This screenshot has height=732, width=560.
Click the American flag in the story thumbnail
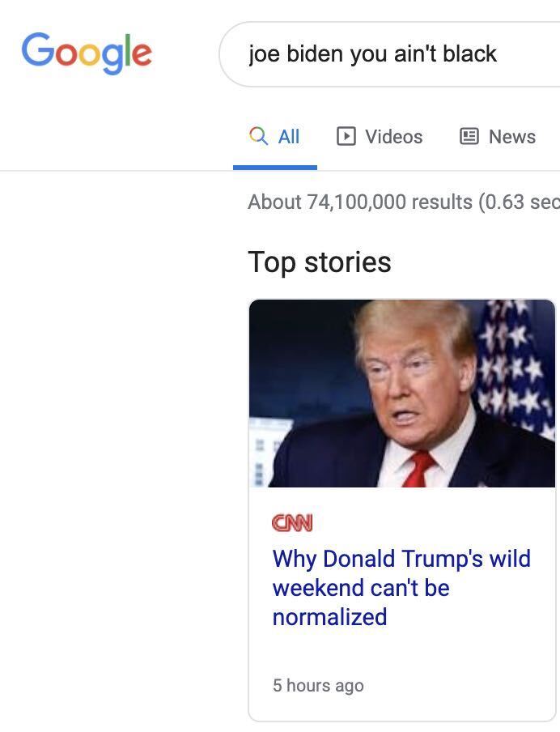point(516,364)
